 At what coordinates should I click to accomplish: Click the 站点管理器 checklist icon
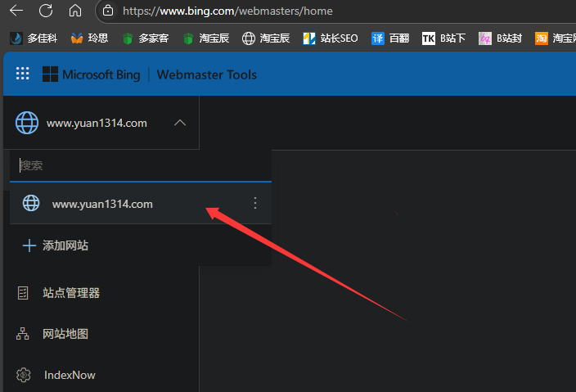pyautogui.click(x=23, y=293)
